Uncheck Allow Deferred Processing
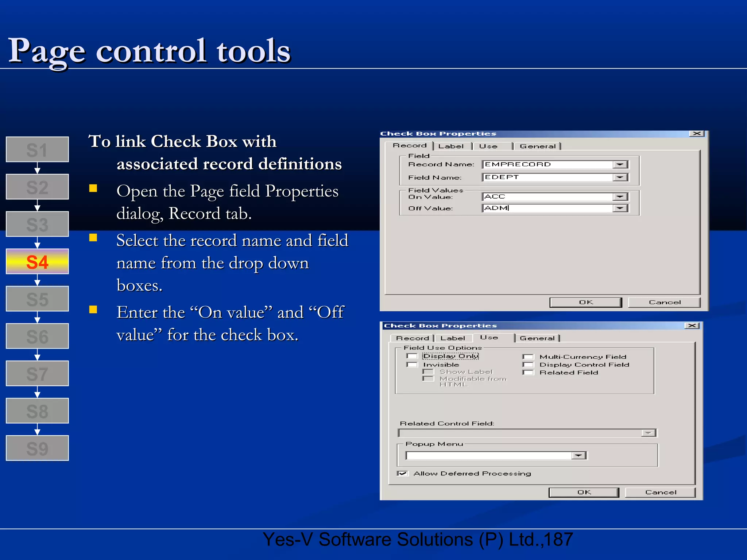 403,474
